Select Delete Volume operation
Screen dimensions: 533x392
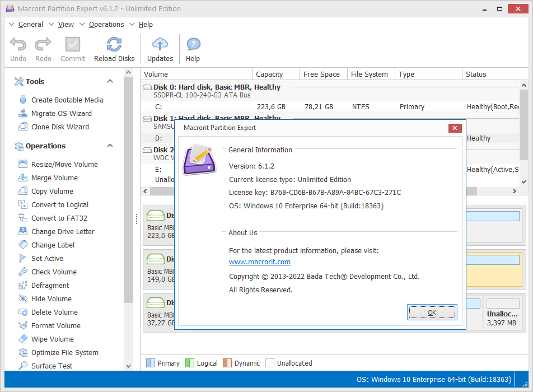(54, 312)
